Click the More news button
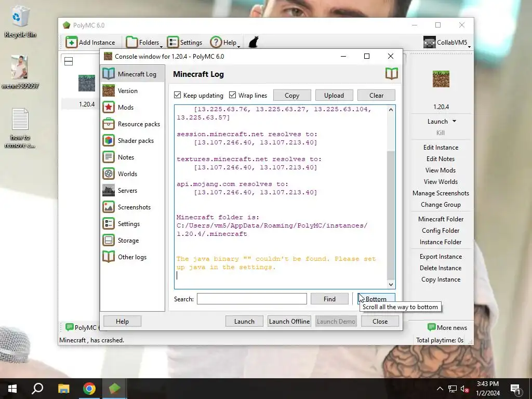The width and height of the screenshot is (532, 399). point(447,327)
